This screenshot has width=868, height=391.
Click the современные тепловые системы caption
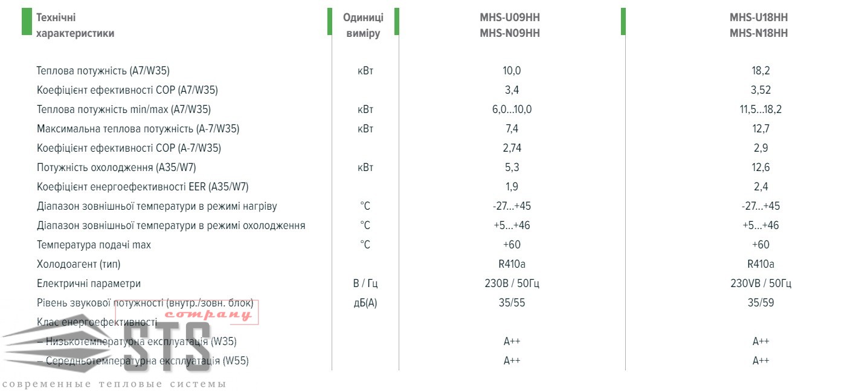click(x=114, y=384)
